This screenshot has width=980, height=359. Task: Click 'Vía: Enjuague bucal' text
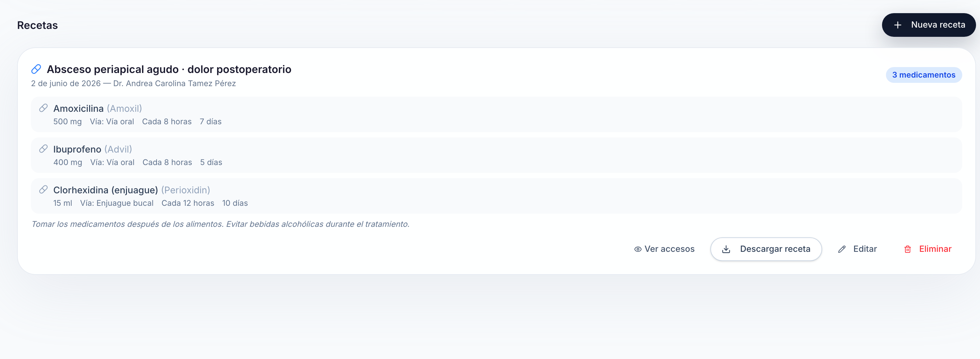(x=117, y=203)
